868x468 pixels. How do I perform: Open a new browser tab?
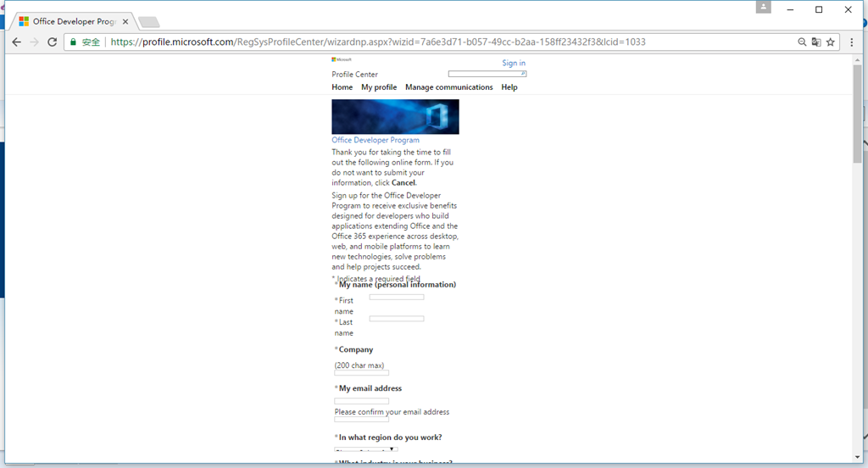point(149,22)
